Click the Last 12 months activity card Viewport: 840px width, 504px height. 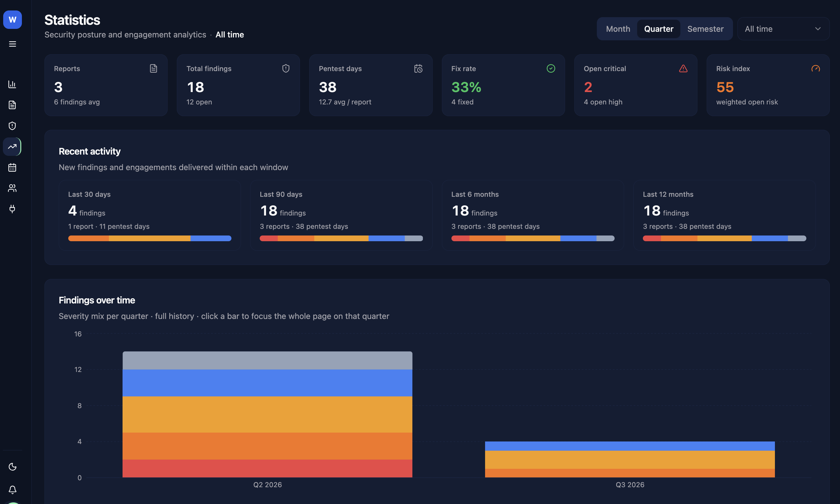724,215
